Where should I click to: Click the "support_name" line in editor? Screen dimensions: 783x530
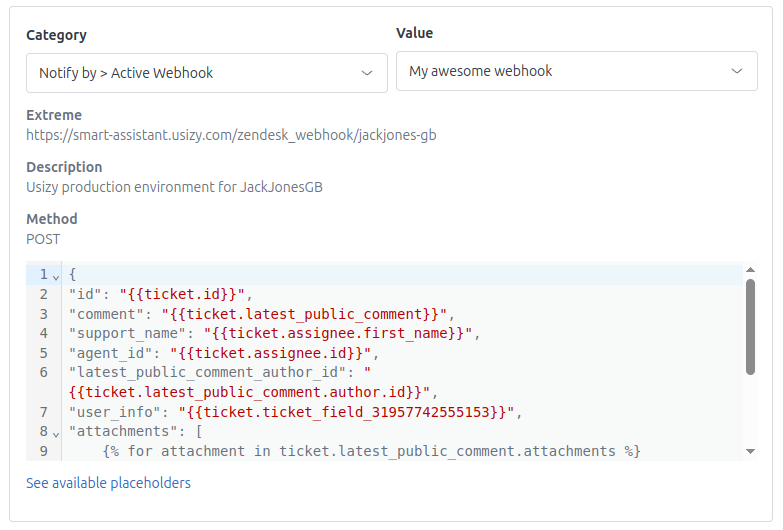tap(274, 333)
